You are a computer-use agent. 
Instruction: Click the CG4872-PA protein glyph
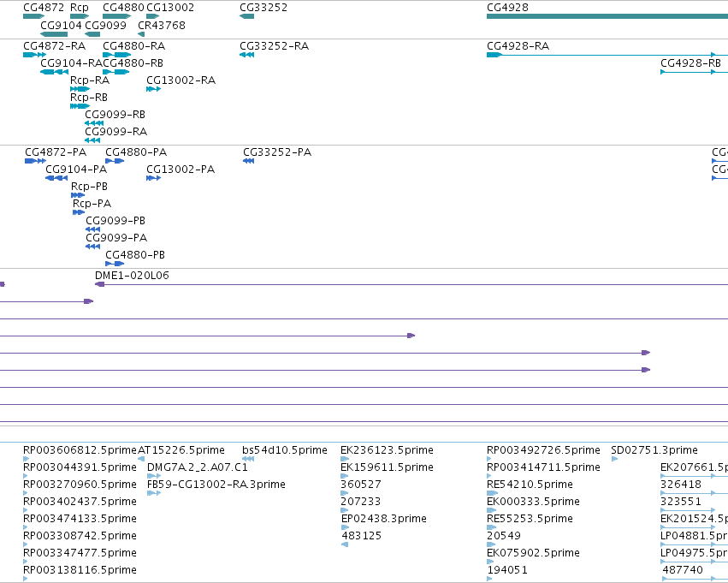[35, 161]
